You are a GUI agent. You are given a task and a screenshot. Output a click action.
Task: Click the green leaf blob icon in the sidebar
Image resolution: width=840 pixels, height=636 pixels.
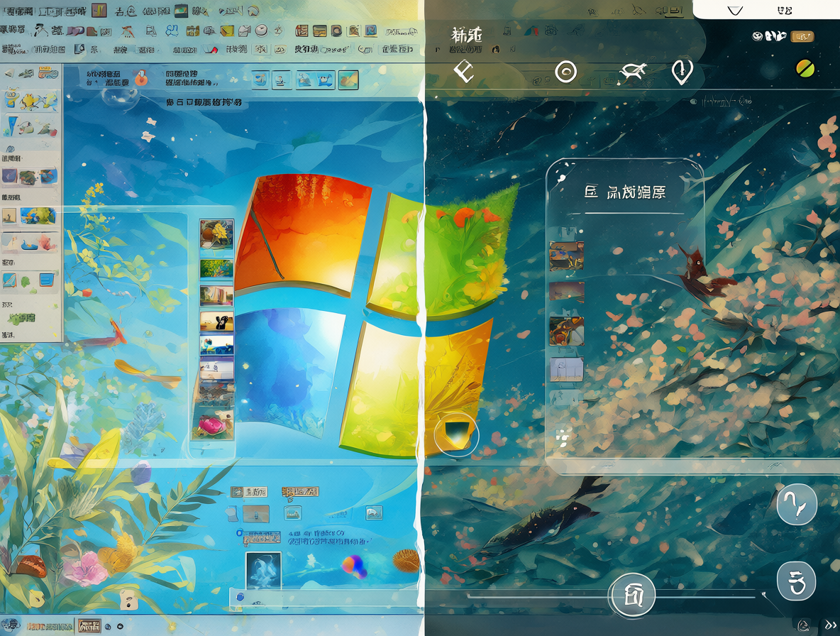tap(26, 281)
